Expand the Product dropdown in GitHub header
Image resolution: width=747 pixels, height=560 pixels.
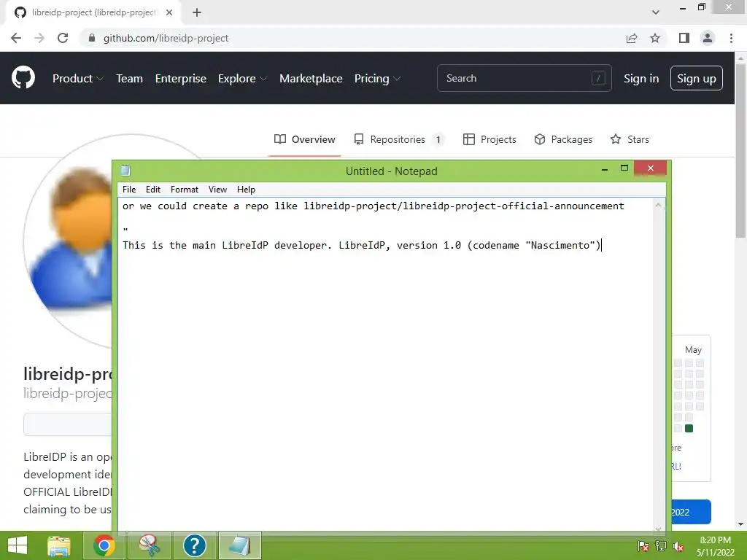click(x=77, y=79)
